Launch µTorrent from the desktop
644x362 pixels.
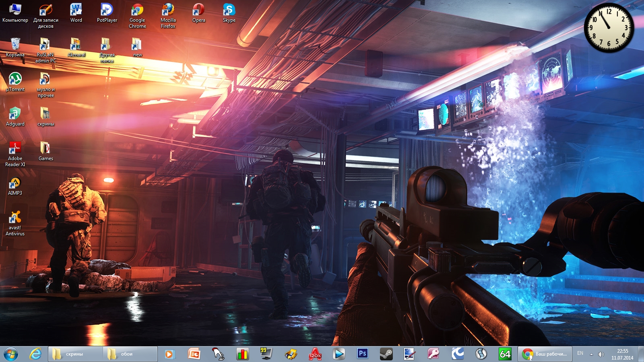coord(15,82)
